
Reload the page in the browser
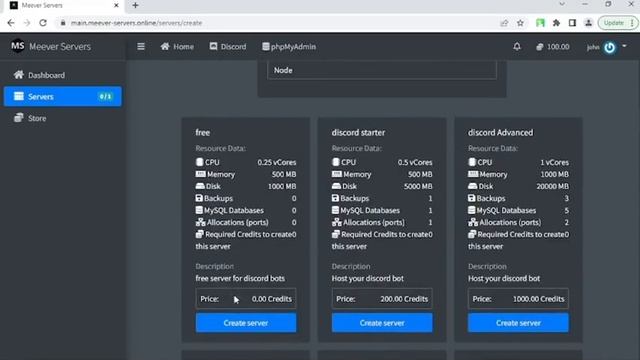click(x=43, y=23)
